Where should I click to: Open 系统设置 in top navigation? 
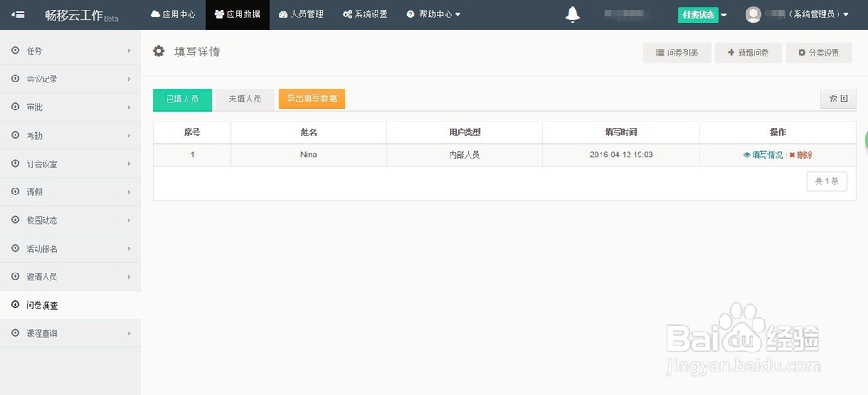pyautogui.click(x=365, y=15)
